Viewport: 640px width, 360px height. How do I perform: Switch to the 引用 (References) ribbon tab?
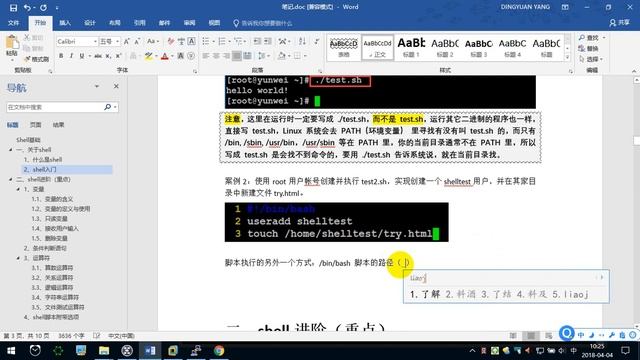pos(140,23)
